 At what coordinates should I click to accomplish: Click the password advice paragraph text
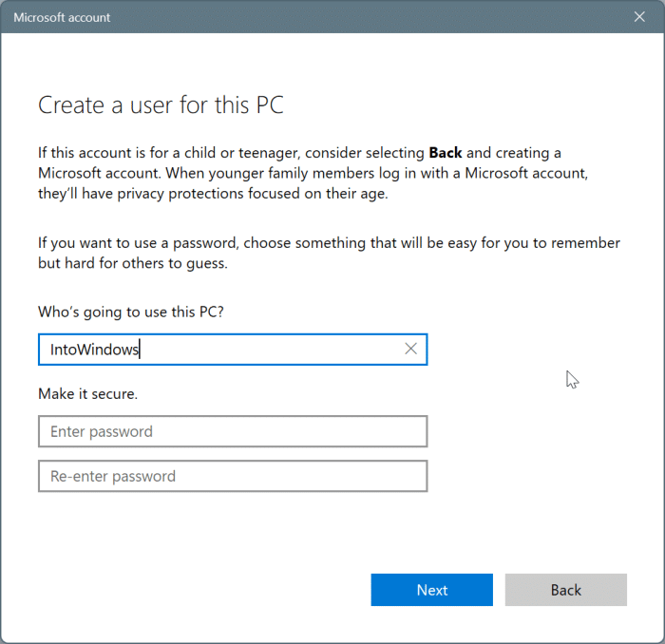(x=329, y=253)
